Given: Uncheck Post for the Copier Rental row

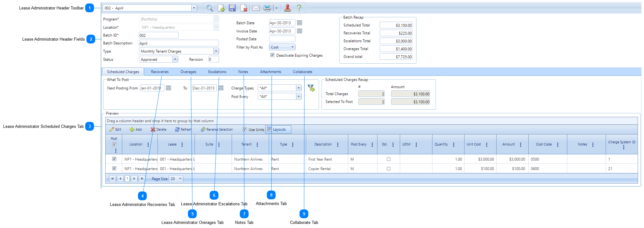Looking at the screenshot, I should [x=114, y=168].
